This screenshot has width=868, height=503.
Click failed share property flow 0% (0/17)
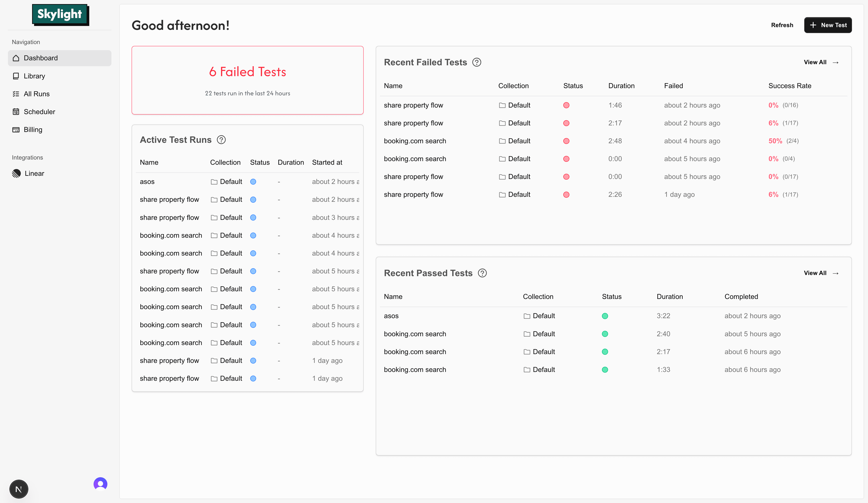click(x=613, y=177)
